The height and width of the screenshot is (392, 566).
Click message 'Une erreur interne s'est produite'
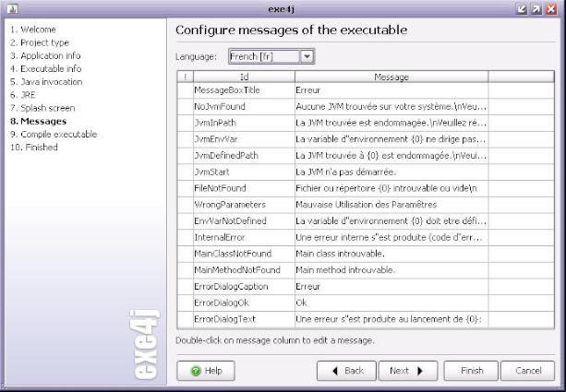point(391,237)
